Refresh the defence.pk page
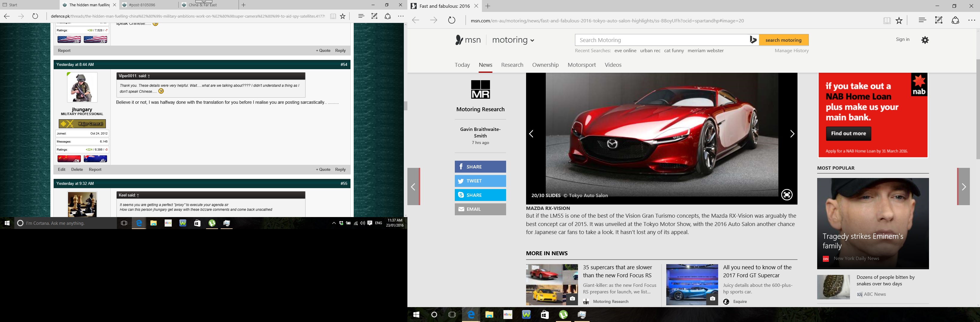The height and width of the screenshot is (322, 980). pyautogui.click(x=35, y=16)
